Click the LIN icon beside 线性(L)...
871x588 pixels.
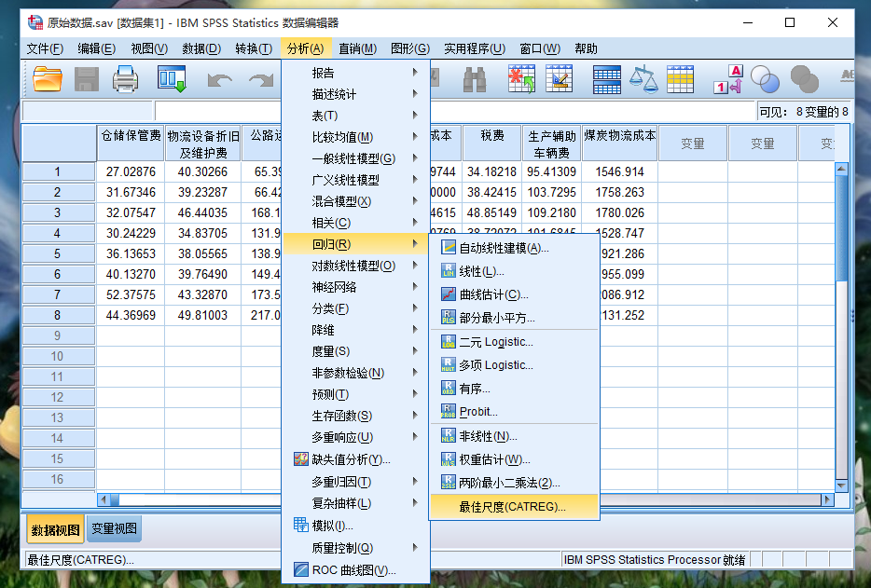[x=449, y=270]
